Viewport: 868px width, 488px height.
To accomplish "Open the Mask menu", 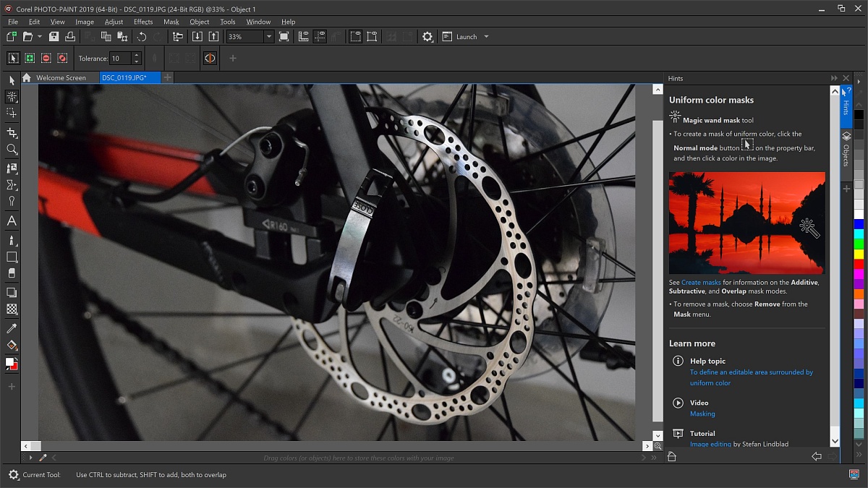I will [x=171, y=22].
